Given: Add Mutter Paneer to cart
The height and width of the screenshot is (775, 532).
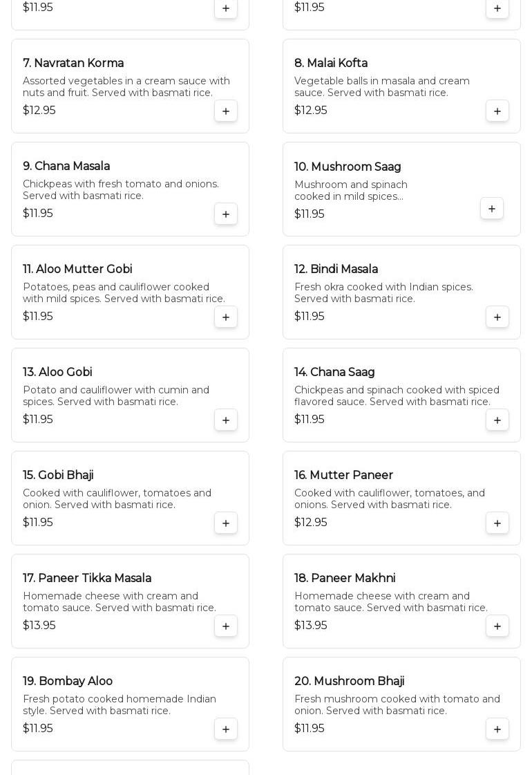Looking at the screenshot, I should [497, 523].
